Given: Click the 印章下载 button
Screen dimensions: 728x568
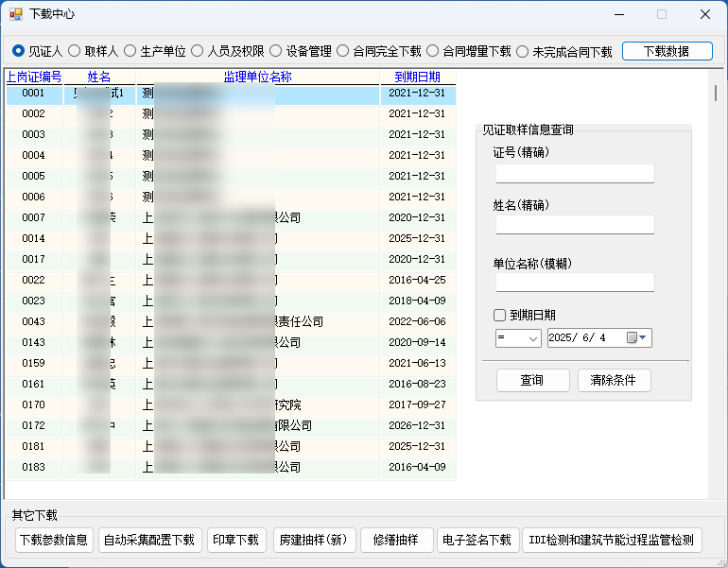Looking at the screenshot, I should (x=236, y=541).
